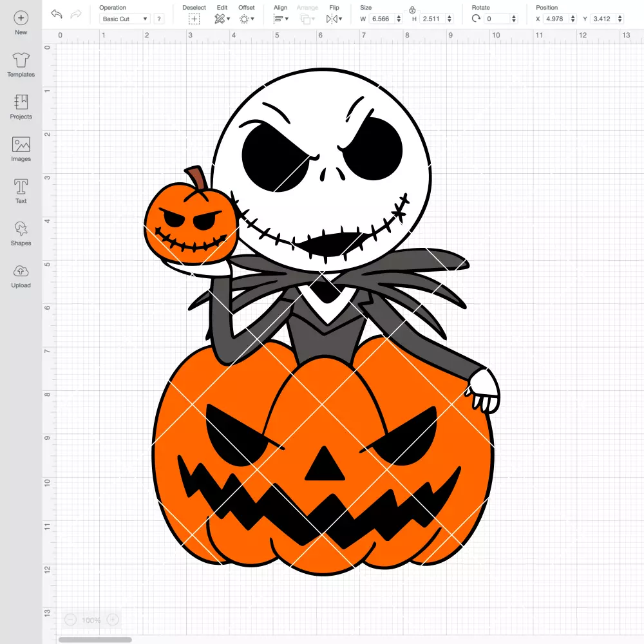
Task: Open the Edit tool menu
Action: click(x=222, y=19)
